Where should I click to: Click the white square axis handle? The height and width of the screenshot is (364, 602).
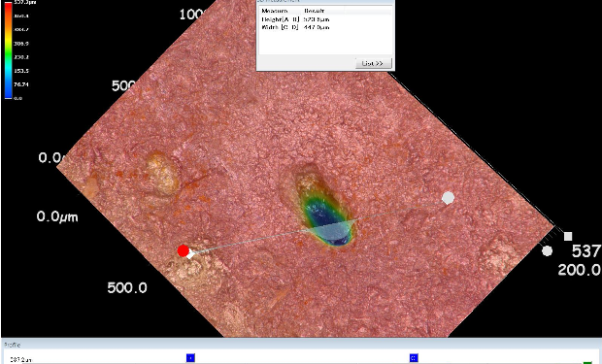tap(568, 236)
